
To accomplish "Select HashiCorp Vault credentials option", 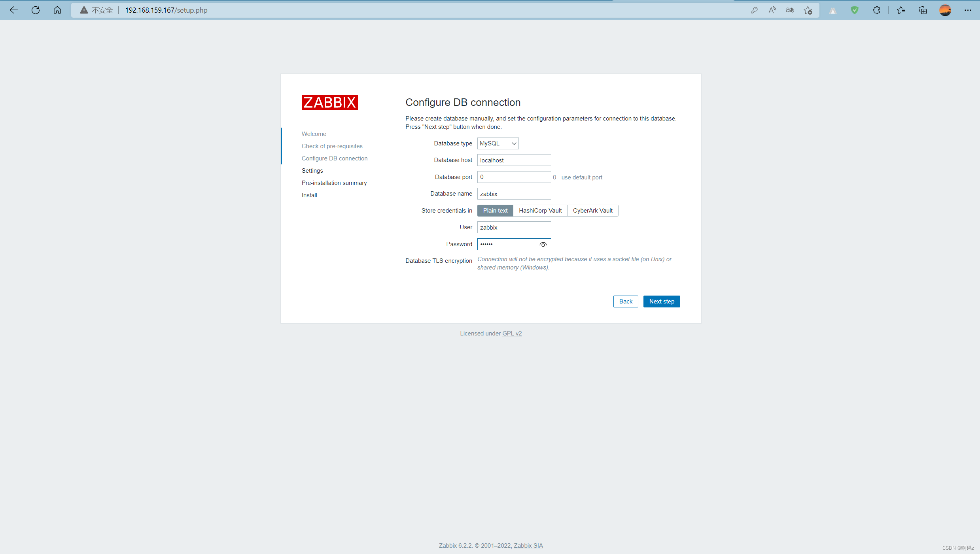I will coord(540,211).
